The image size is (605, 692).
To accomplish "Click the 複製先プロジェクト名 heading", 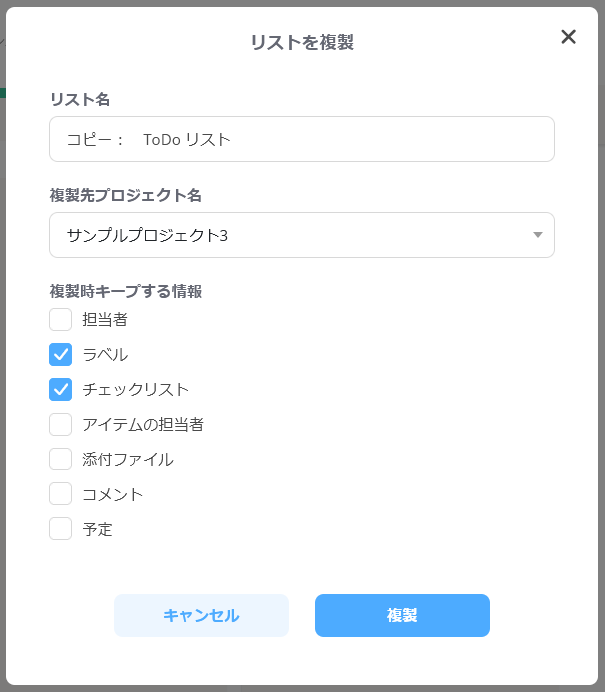I will [x=126, y=195].
